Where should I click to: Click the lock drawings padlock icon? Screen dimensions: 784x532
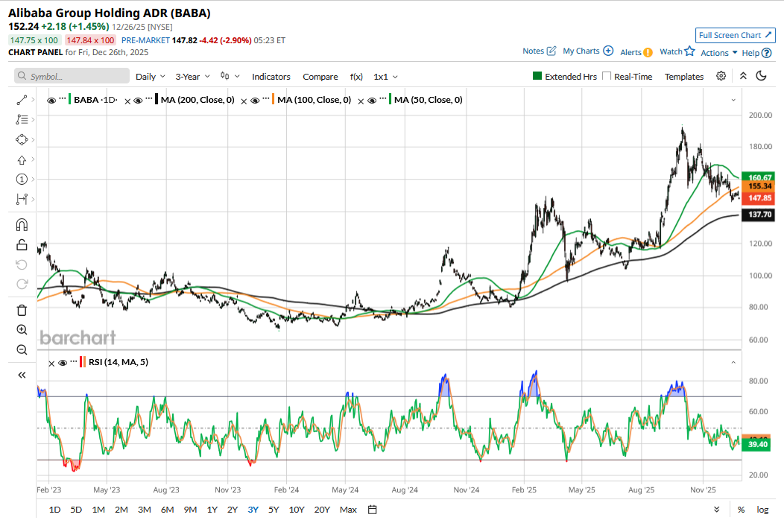click(22, 245)
